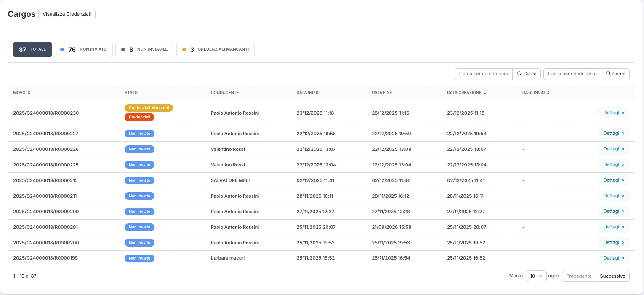Focus the Cerca per conducente field
Screen dimensions: 644x295
(x=572, y=74)
